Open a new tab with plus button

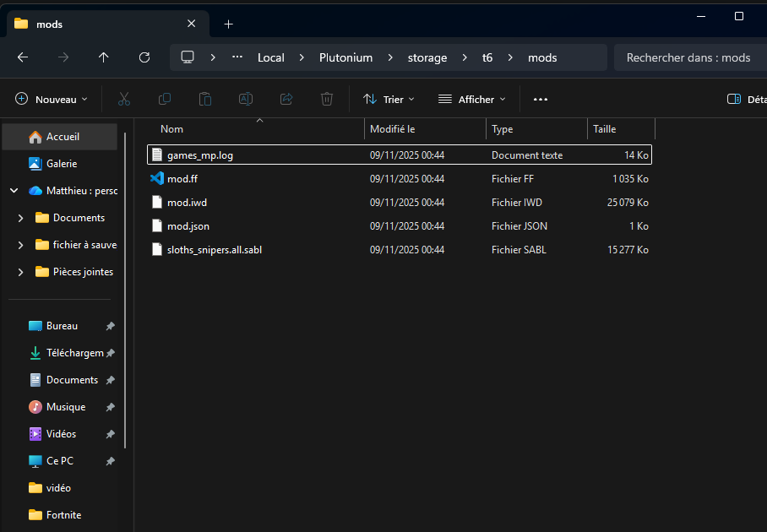tap(228, 24)
